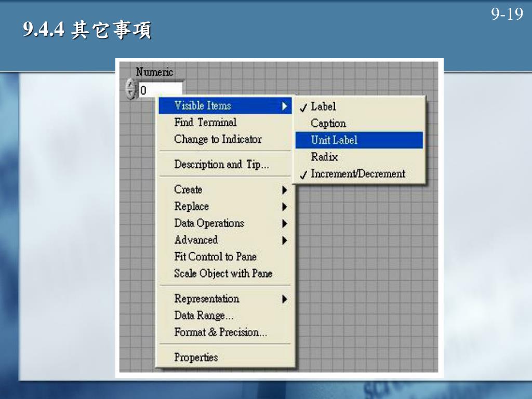Image resolution: width=532 pixels, height=399 pixels.
Task: Toggle Caption visibility
Action: [x=360, y=124]
